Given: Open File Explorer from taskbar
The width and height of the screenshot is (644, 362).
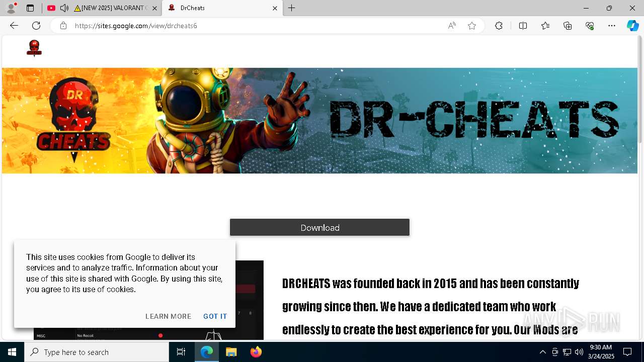Looking at the screenshot, I should (x=231, y=352).
